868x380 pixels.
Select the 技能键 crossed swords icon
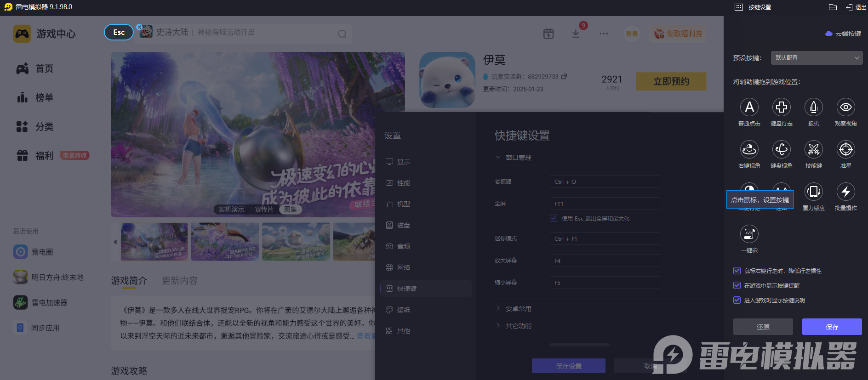(814, 149)
